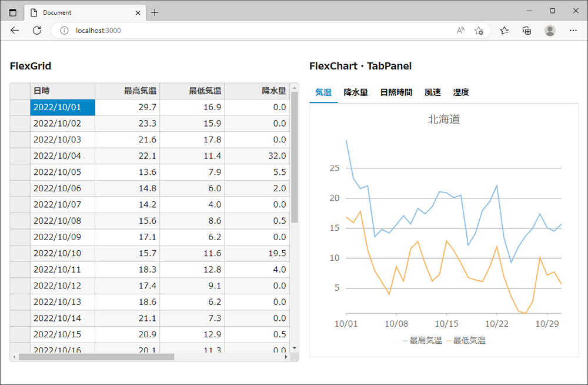
Task: Switch to the 日照時間 tab
Action: coord(396,92)
